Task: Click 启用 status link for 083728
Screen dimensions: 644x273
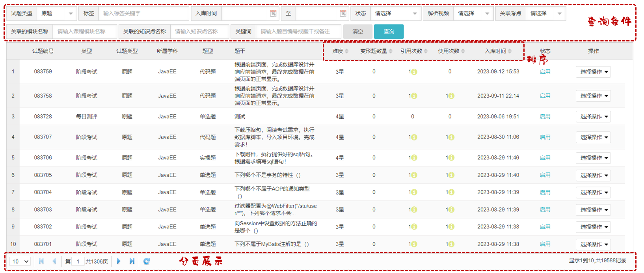Action: click(545, 117)
